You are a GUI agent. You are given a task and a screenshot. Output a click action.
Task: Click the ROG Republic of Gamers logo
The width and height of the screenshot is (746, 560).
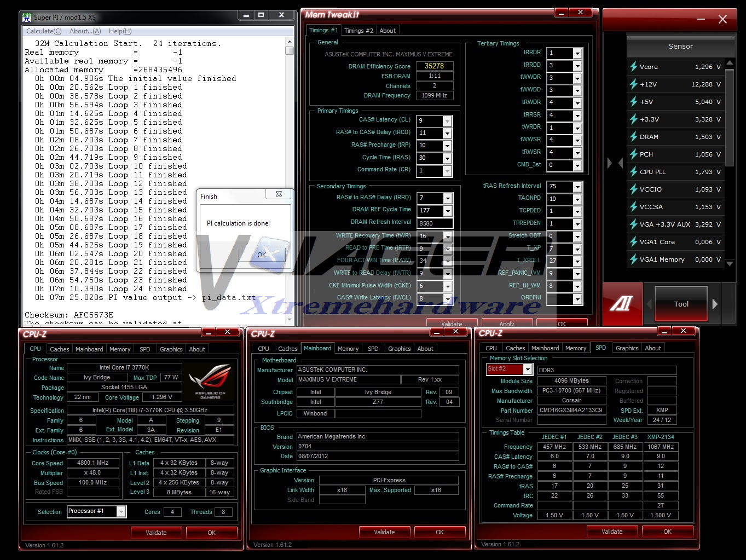tap(210, 381)
